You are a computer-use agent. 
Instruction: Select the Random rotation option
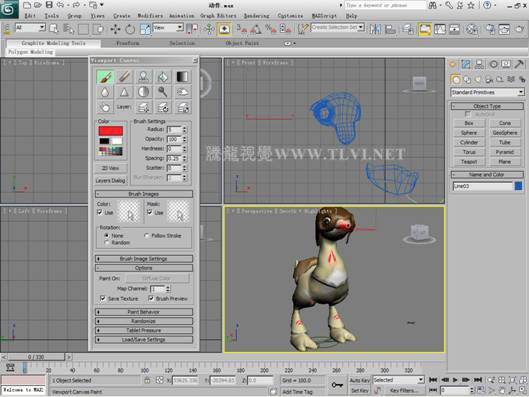(x=107, y=243)
